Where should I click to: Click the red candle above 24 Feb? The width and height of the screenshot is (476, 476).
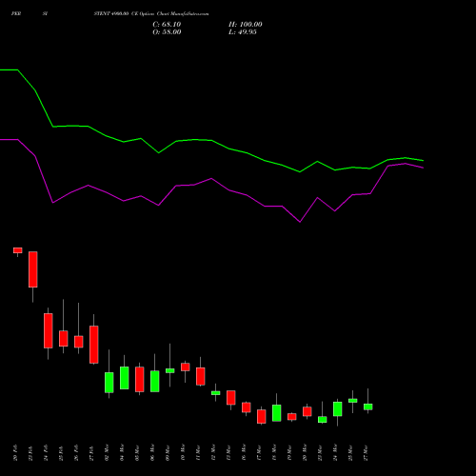49,330
